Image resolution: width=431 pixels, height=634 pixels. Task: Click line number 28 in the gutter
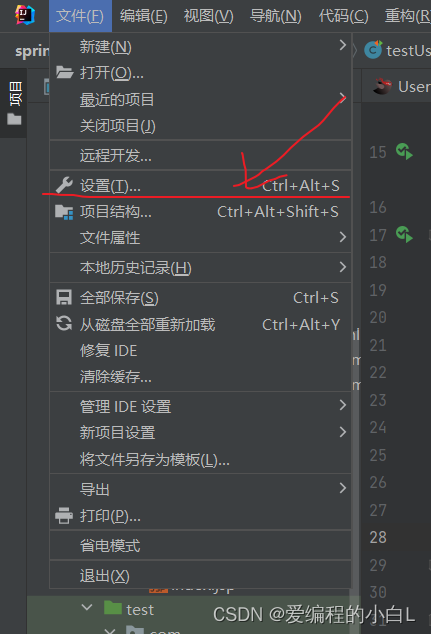click(378, 537)
